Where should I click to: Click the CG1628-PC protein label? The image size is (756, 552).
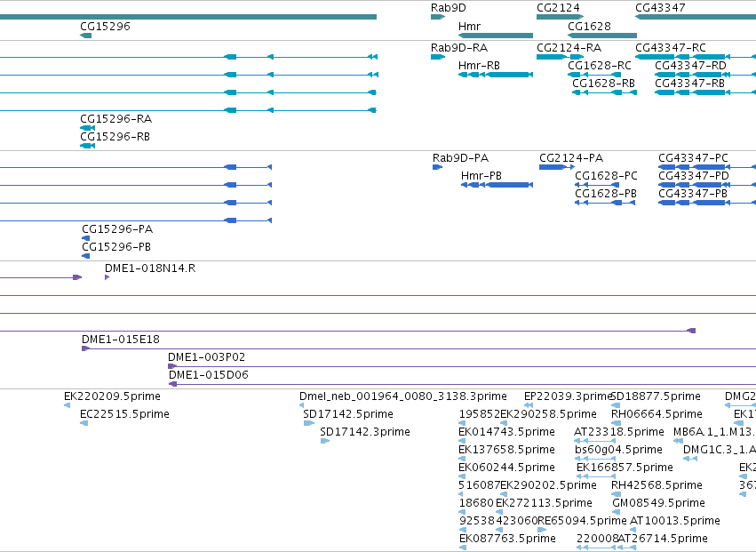(x=606, y=176)
